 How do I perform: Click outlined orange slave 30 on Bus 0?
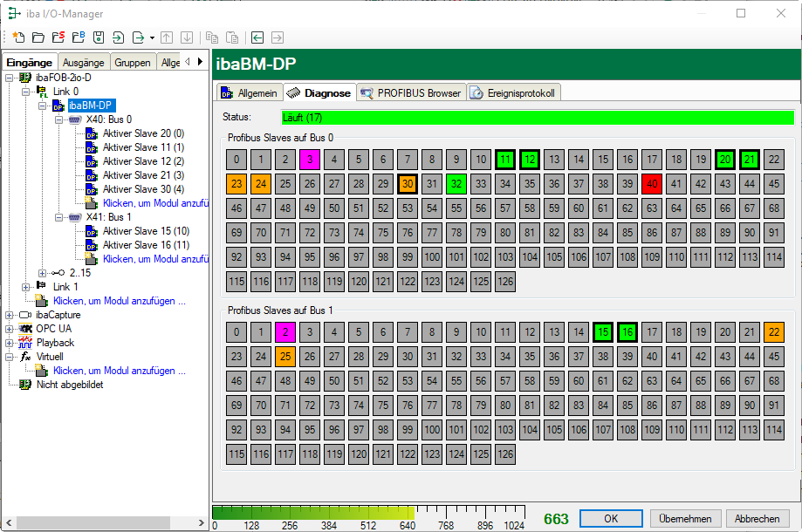click(x=408, y=184)
